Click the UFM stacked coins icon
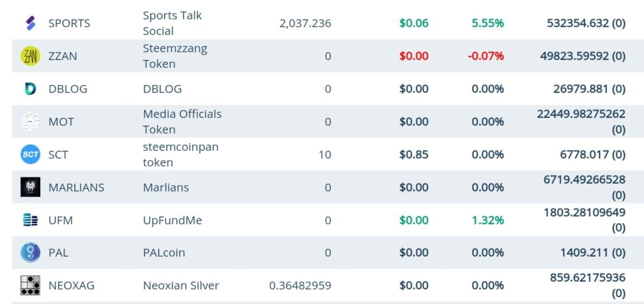This screenshot has height=304, width=644. point(30,220)
